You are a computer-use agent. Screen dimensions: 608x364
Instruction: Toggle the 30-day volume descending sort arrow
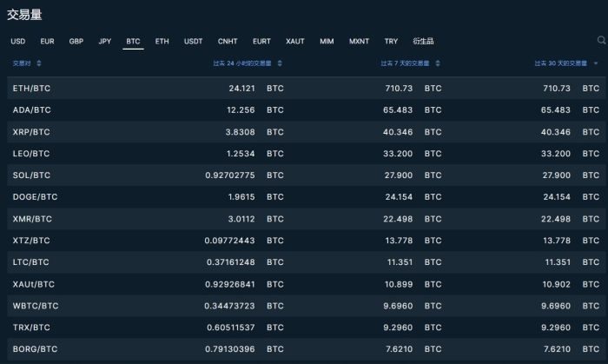coord(595,63)
